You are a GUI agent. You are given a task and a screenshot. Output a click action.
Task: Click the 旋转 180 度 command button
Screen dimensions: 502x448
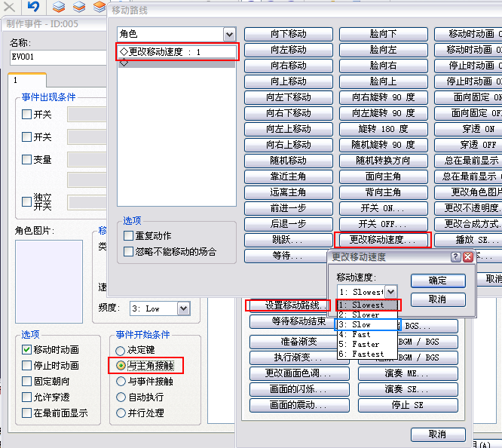pos(383,129)
